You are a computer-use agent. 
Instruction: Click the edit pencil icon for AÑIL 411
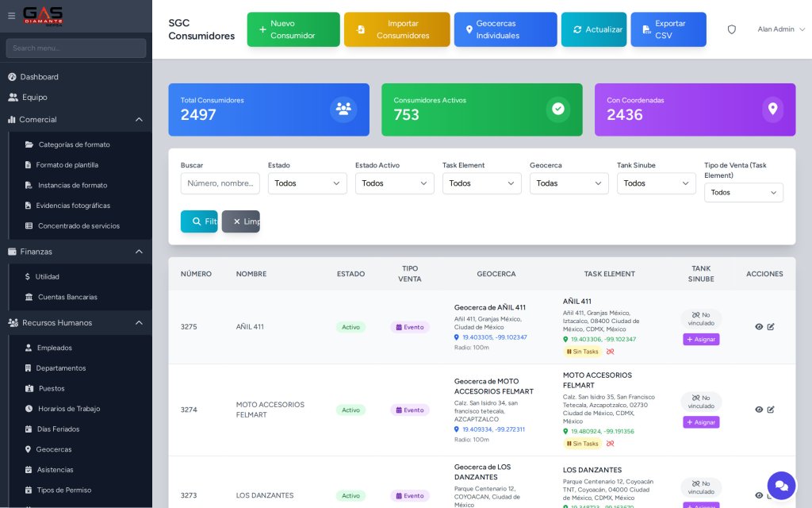pyautogui.click(x=771, y=326)
